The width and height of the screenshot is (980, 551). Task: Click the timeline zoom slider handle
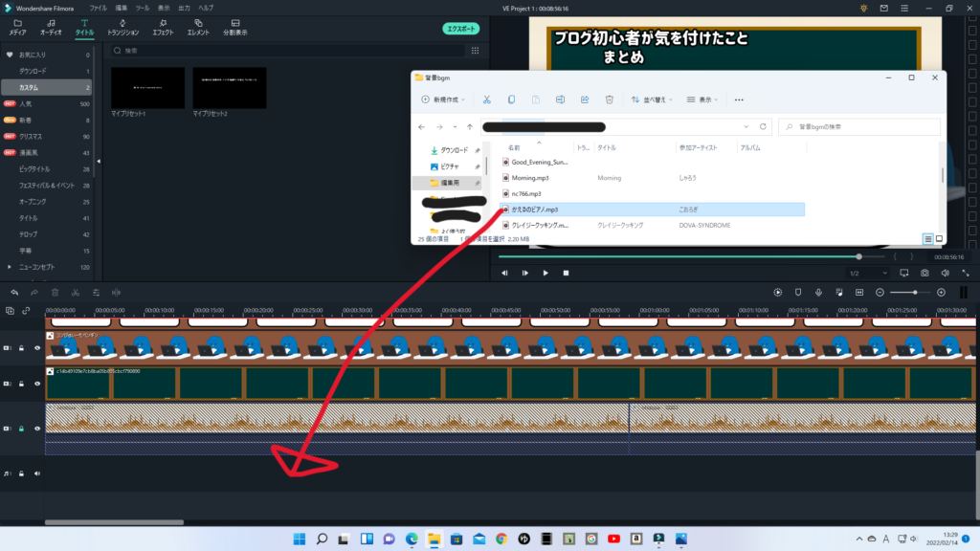tap(915, 293)
